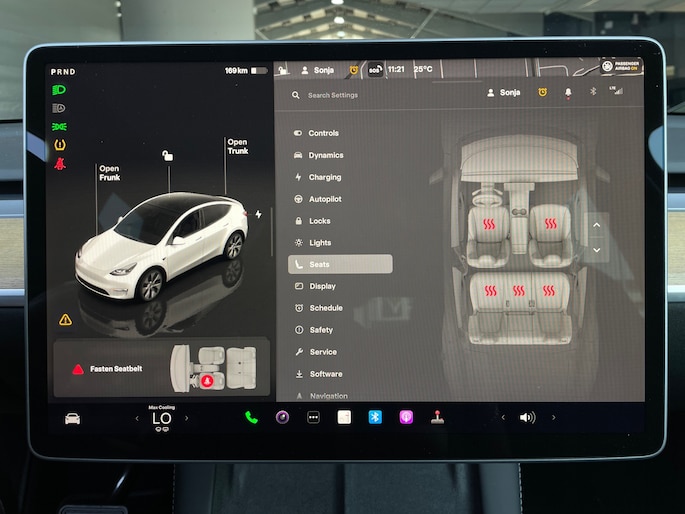This screenshot has height=514, width=685.
Task: Tap the front fog lights indicator
Action: 59,127
